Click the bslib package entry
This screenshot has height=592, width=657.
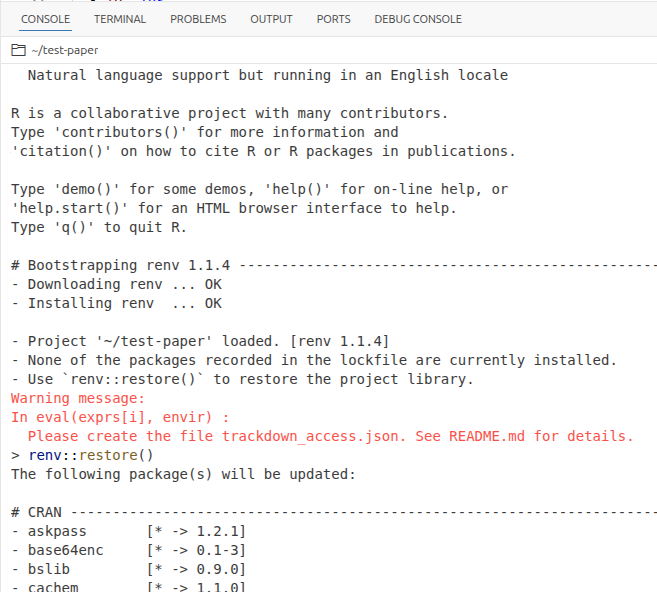click(48, 569)
